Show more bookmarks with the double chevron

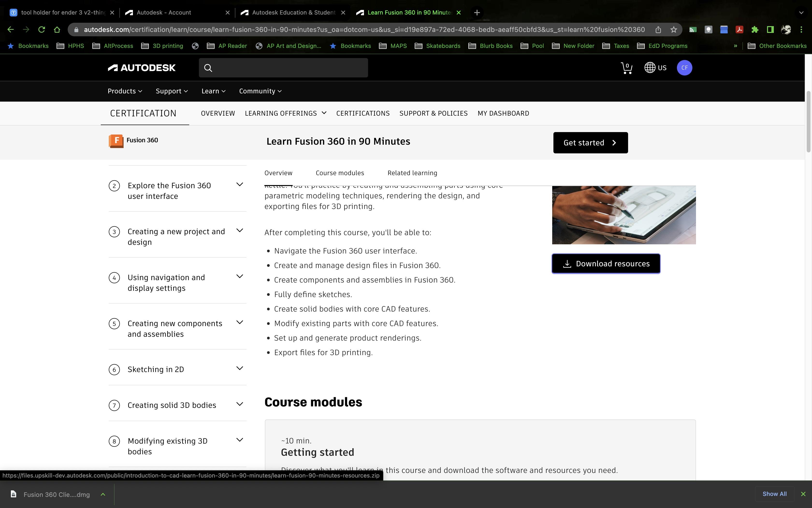735,46
